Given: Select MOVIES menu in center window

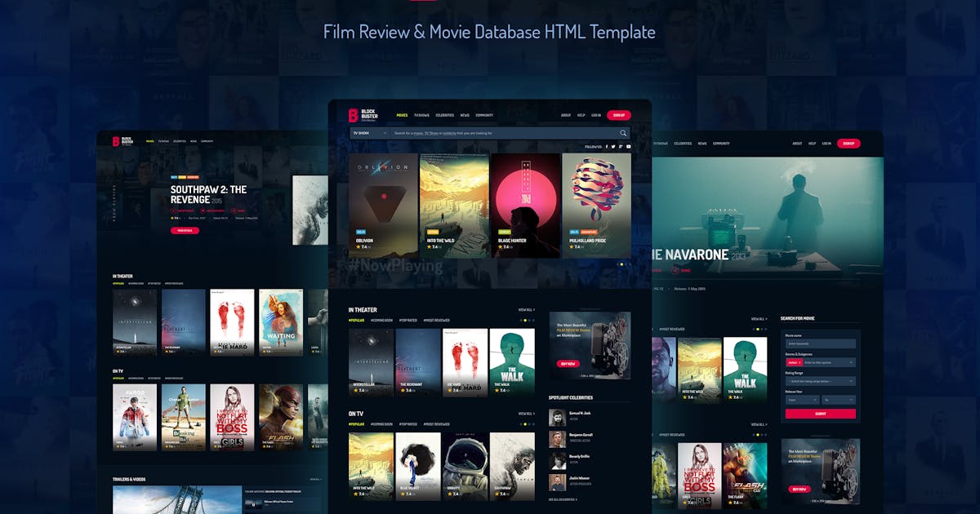Looking at the screenshot, I should pos(402,115).
